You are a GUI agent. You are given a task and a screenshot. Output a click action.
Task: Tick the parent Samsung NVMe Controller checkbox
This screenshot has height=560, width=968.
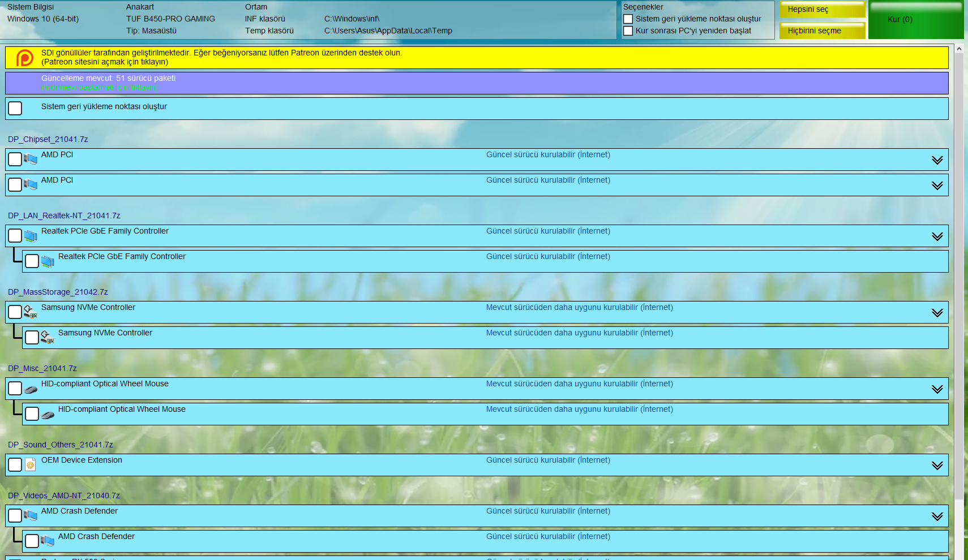point(15,312)
